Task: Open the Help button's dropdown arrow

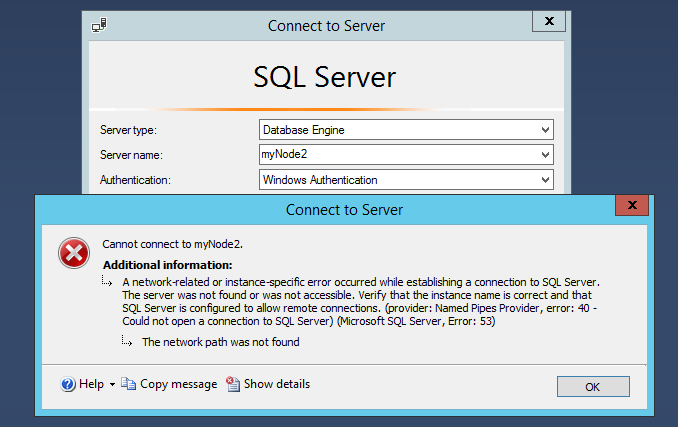Action: [112, 384]
